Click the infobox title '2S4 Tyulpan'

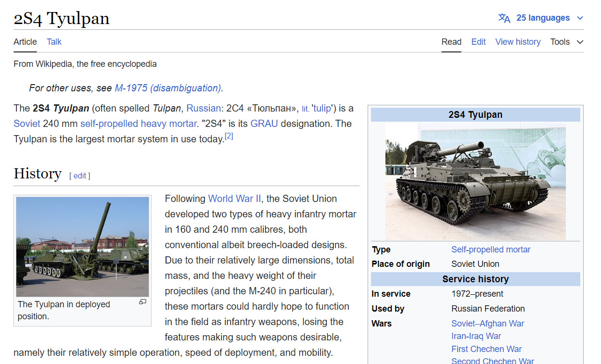(475, 114)
